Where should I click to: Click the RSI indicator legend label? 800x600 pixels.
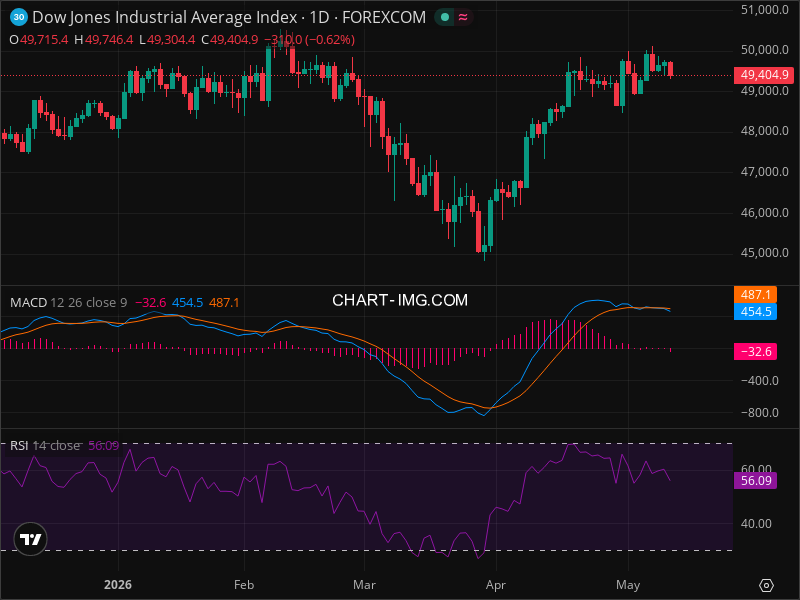point(19,445)
